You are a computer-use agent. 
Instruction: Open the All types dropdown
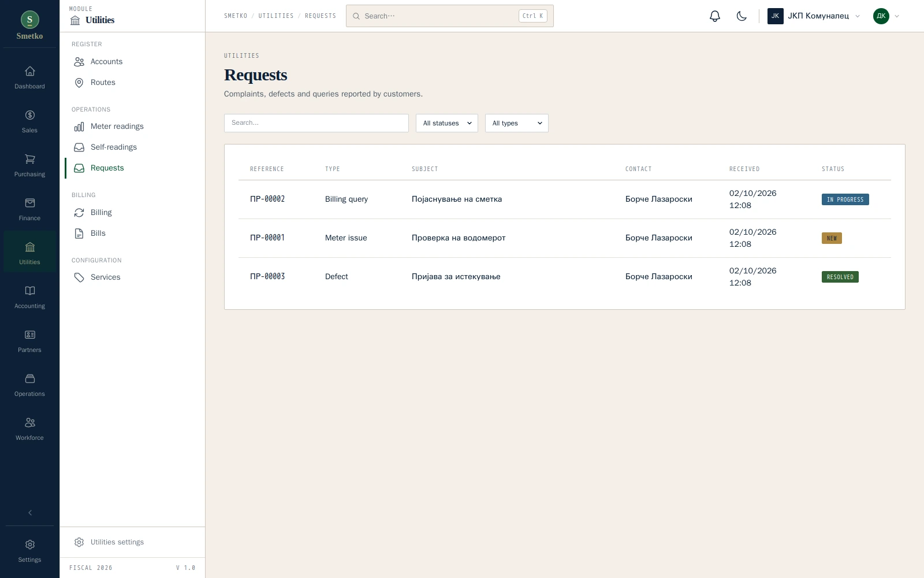(517, 123)
